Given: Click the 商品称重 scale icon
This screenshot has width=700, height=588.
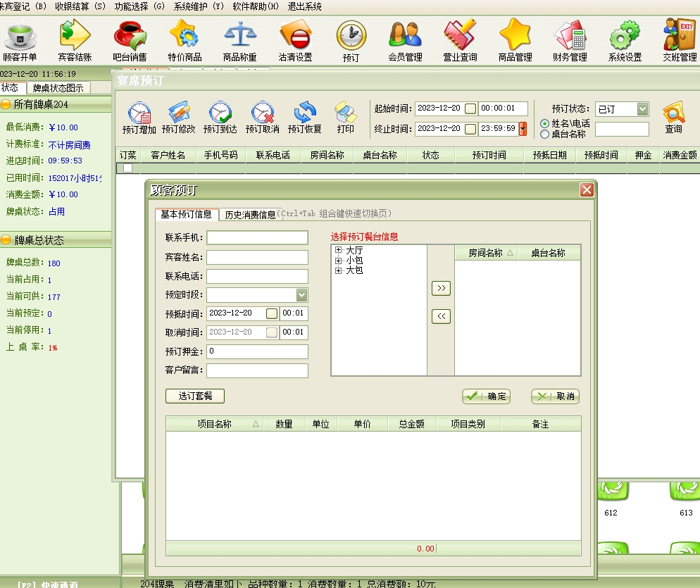Looking at the screenshot, I should click(x=240, y=40).
